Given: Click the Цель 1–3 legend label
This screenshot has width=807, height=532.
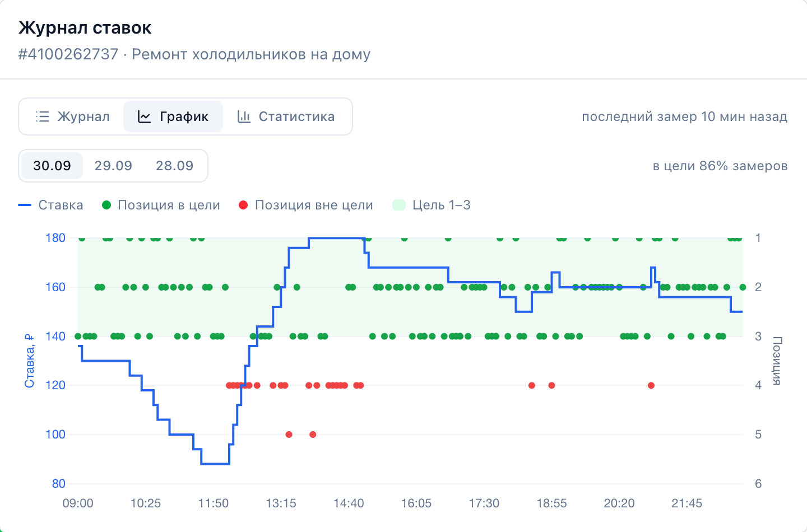Looking at the screenshot, I should coord(442,205).
